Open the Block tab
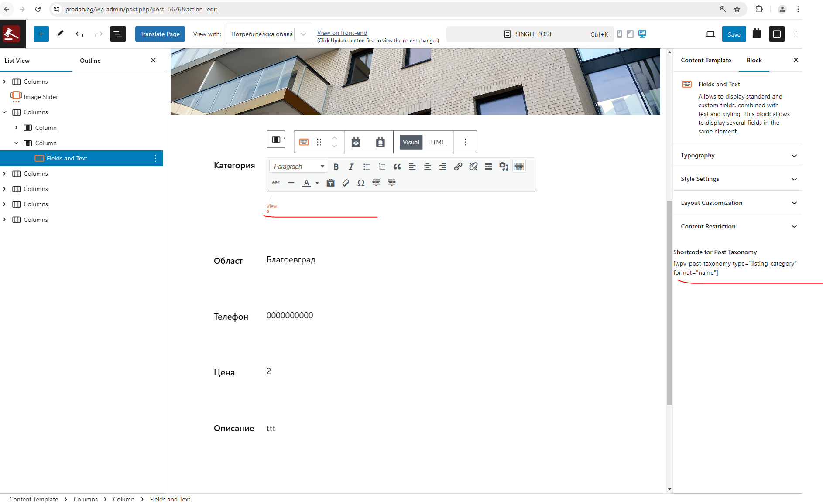This screenshot has height=504, width=823. [754, 60]
